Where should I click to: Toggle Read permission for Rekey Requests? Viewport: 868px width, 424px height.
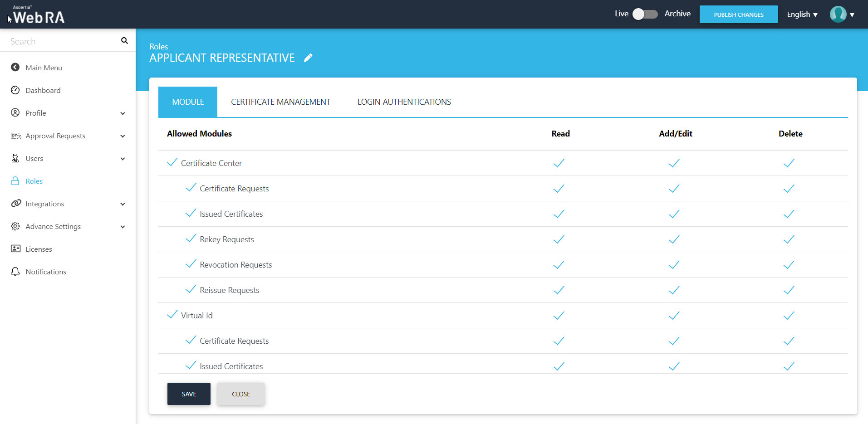(559, 239)
